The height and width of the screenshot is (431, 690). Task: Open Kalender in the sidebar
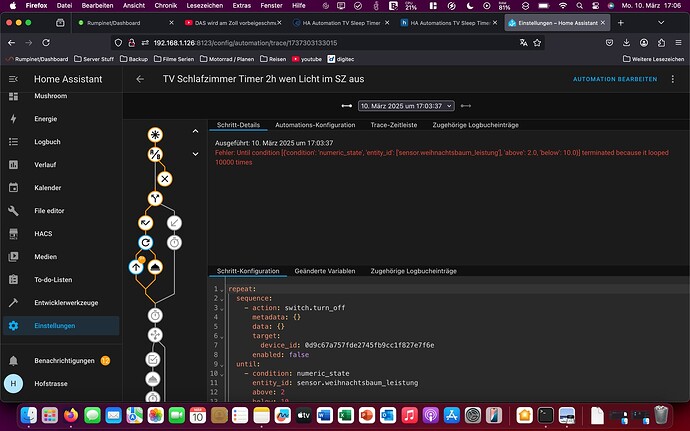pyautogui.click(x=61, y=188)
